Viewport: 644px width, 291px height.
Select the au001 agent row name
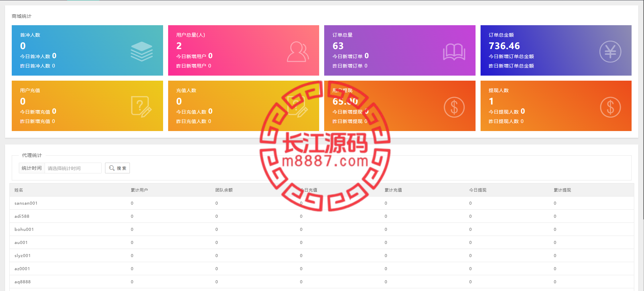click(21, 243)
